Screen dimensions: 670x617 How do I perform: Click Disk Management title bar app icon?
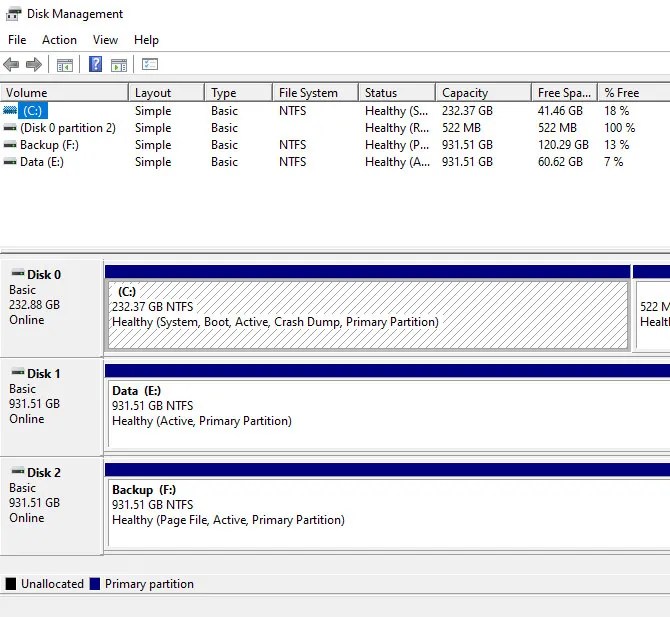(13, 14)
